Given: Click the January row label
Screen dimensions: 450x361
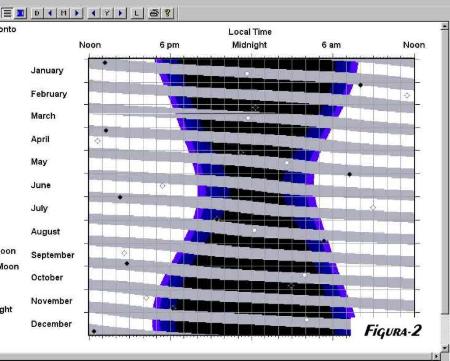Looking at the screenshot, I should pos(47,70).
